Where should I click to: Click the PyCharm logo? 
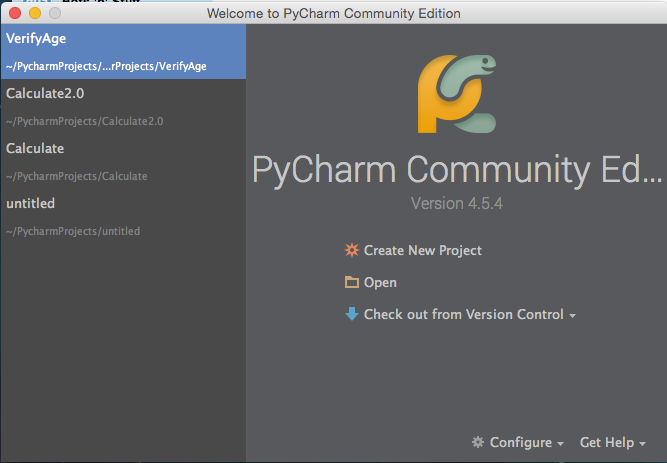[457, 94]
